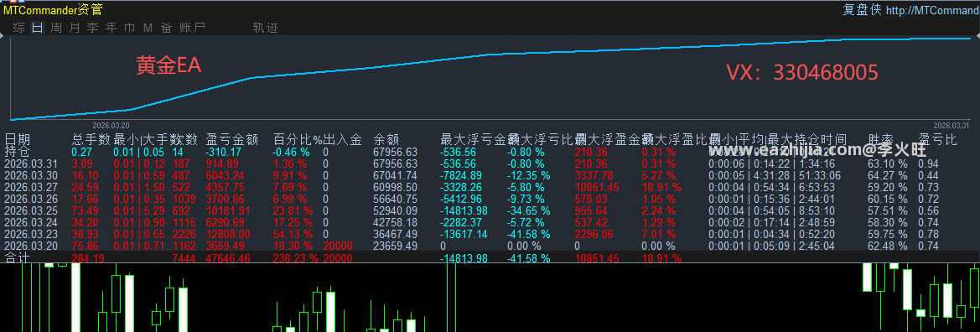Click the 238.23 % total percentage cell
Viewport: 980px width, 332px height.
[296, 257]
